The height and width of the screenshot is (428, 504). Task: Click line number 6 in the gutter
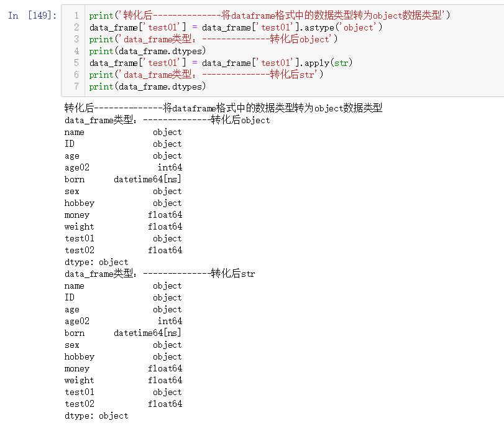pos(76,75)
